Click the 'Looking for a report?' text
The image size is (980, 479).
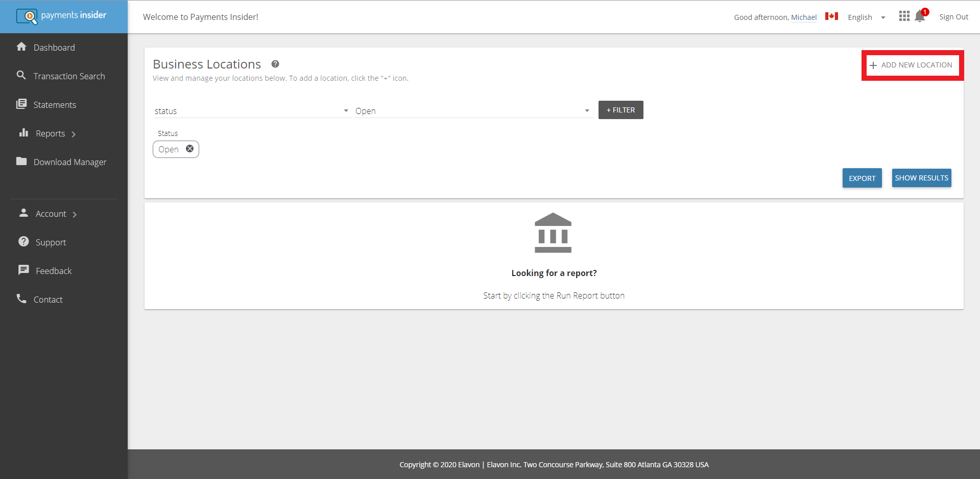[x=554, y=273]
